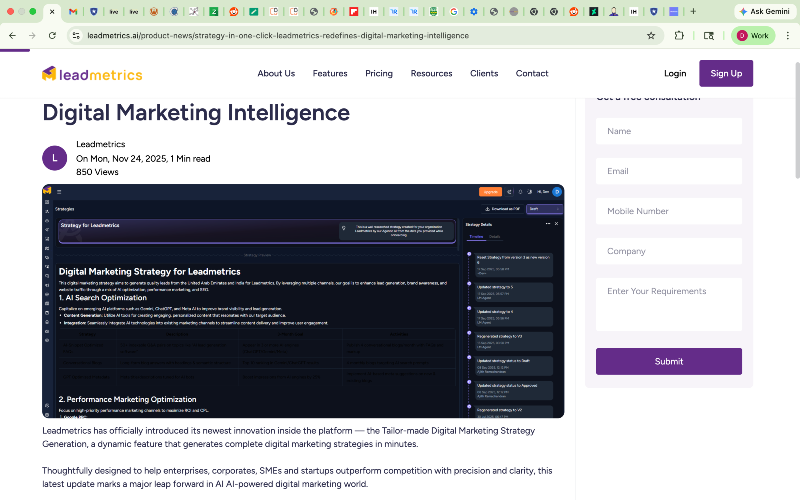Click the browser forward arrow
The width and height of the screenshot is (800, 500).
pyautogui.click(x=32, y=36)
